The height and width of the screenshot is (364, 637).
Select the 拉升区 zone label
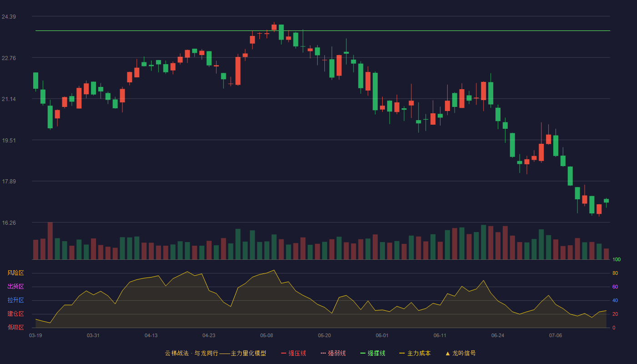pyautogui.click(x=15, y=300)
